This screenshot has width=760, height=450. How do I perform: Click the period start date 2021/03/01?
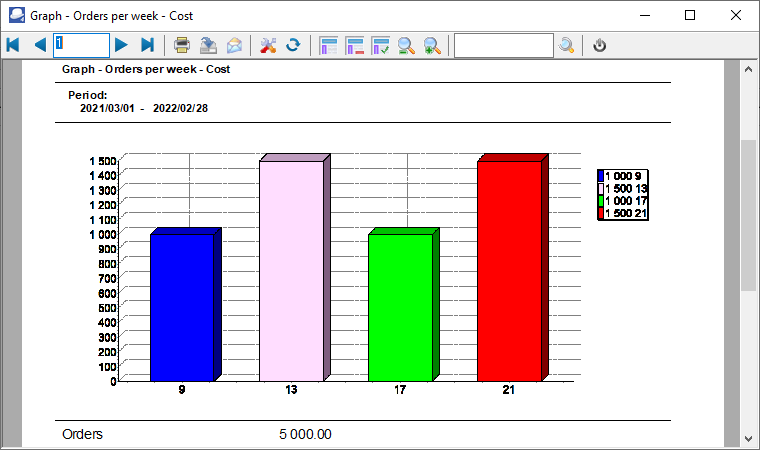click(107, 108)
